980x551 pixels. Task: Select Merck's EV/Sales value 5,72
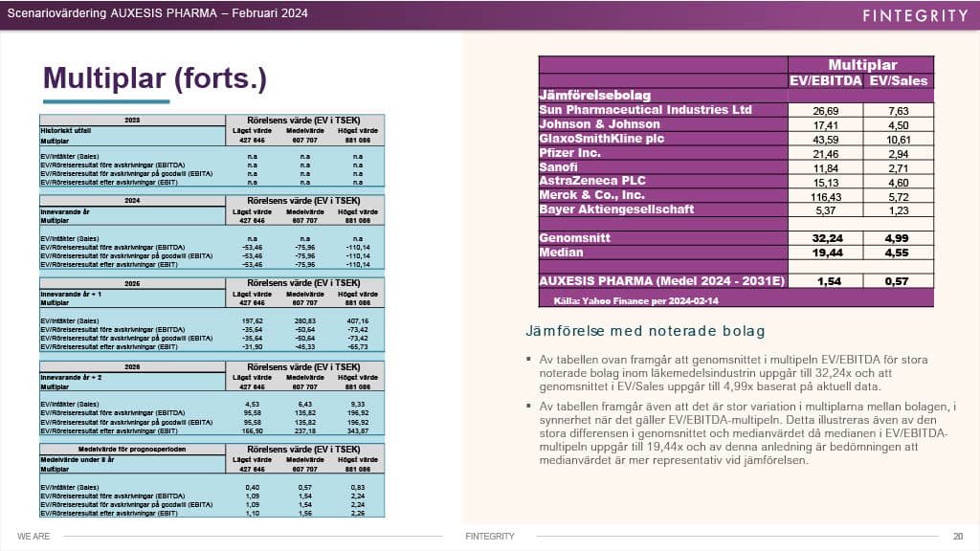(898, 197)
